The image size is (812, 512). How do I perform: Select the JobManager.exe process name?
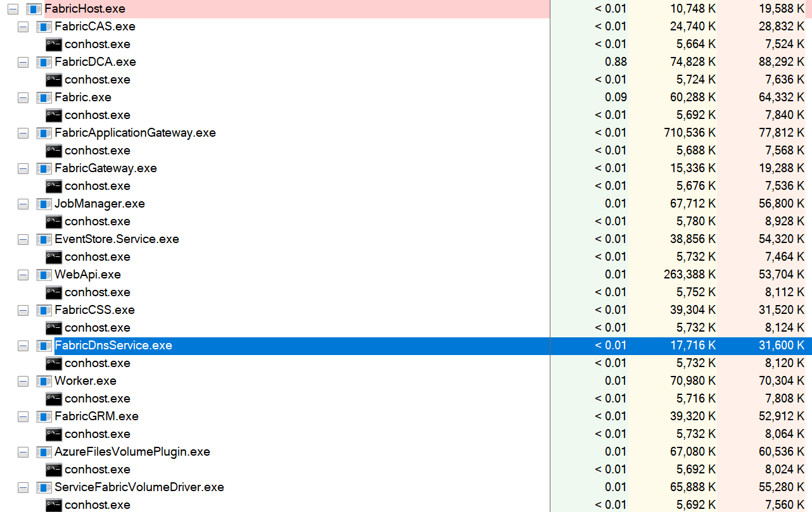[99, 204]
